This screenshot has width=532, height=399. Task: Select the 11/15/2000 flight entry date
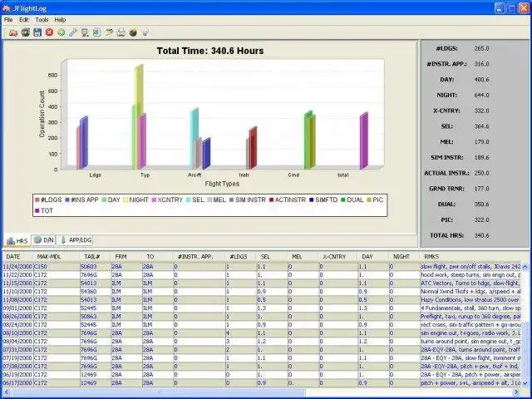(x=17, y=283)
